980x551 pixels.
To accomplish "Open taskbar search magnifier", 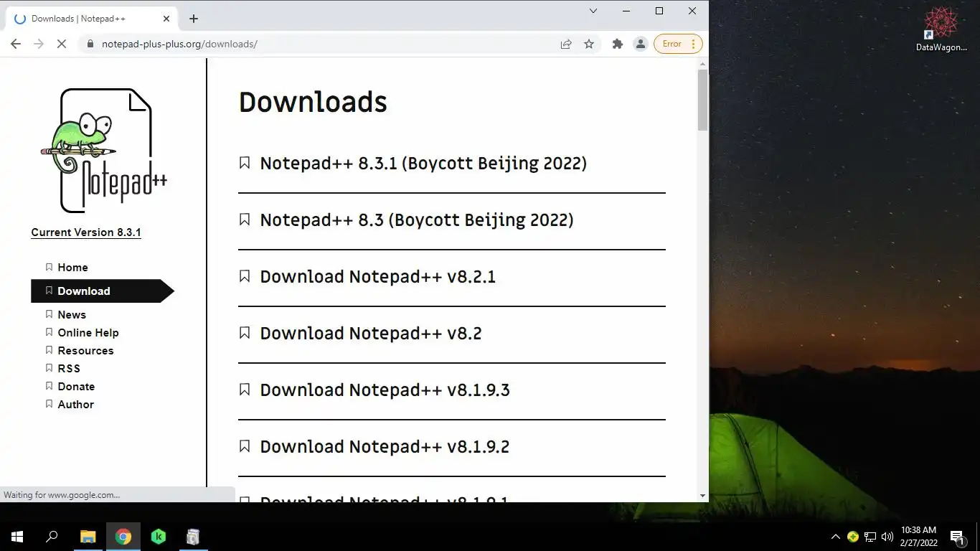I will point(52,537).
